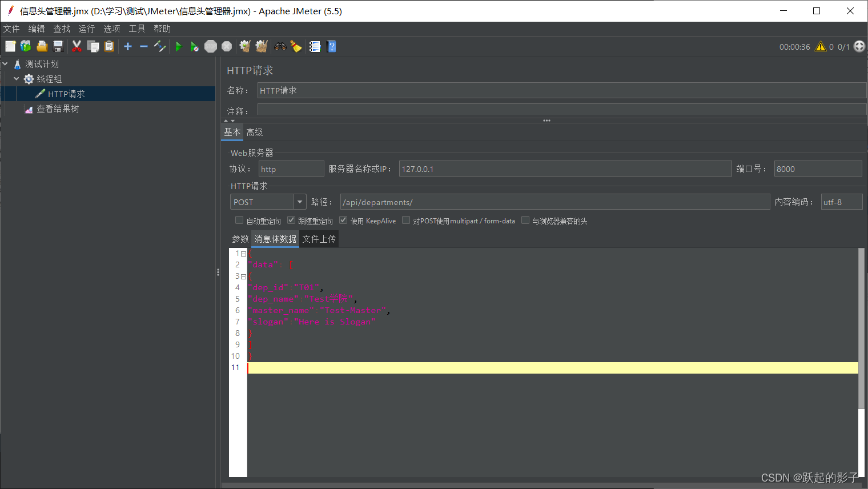Select 查看结果树 listener
This screenshot has width=868, height=489.
58,109
